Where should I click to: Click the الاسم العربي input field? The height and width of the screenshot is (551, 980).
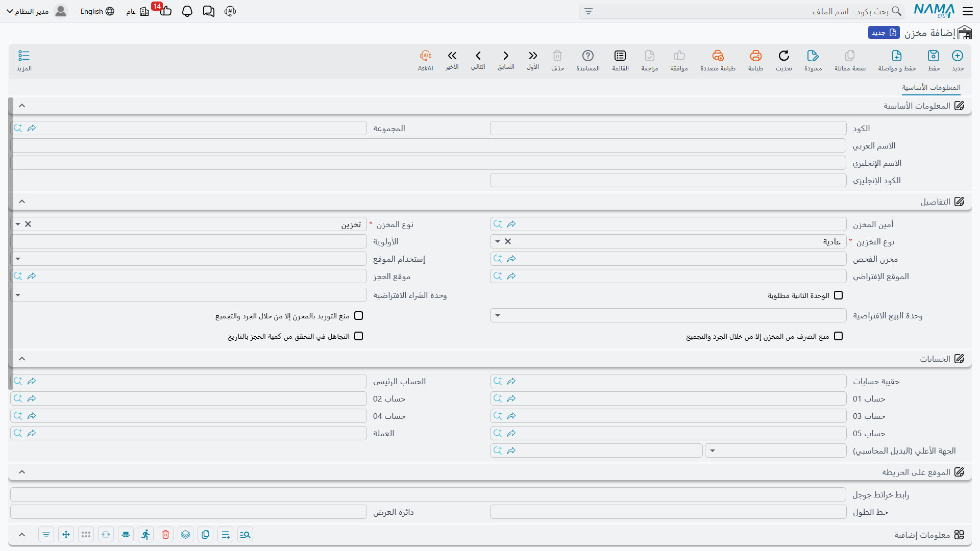tap(428, 145)
